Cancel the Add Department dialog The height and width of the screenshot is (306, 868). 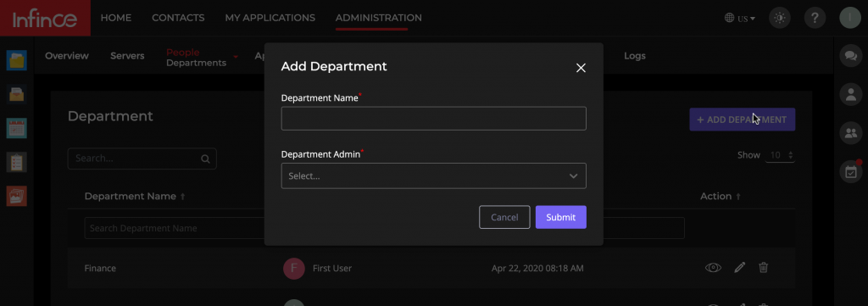pyautogui.click(x=504, y=218)
